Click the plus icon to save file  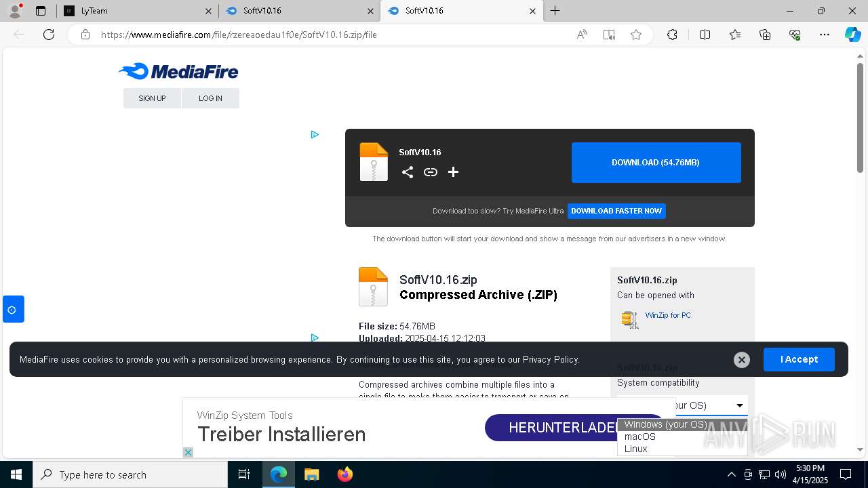pos(454,172)
